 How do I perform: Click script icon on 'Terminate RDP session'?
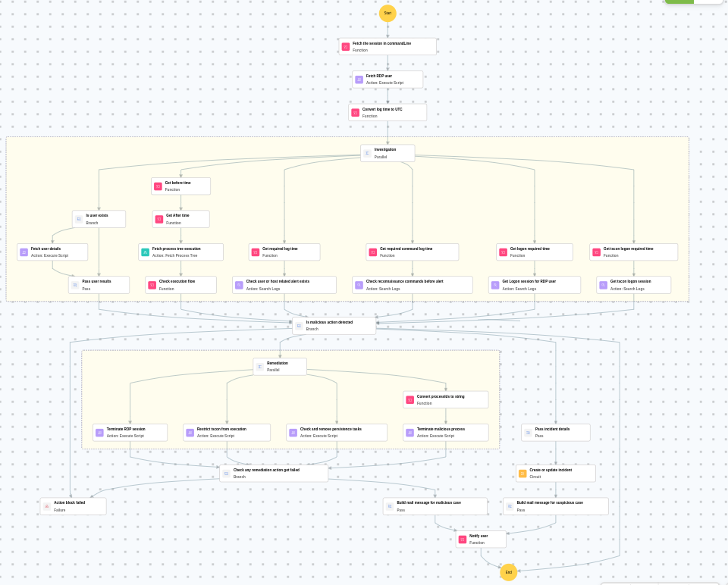click(99, 433)
